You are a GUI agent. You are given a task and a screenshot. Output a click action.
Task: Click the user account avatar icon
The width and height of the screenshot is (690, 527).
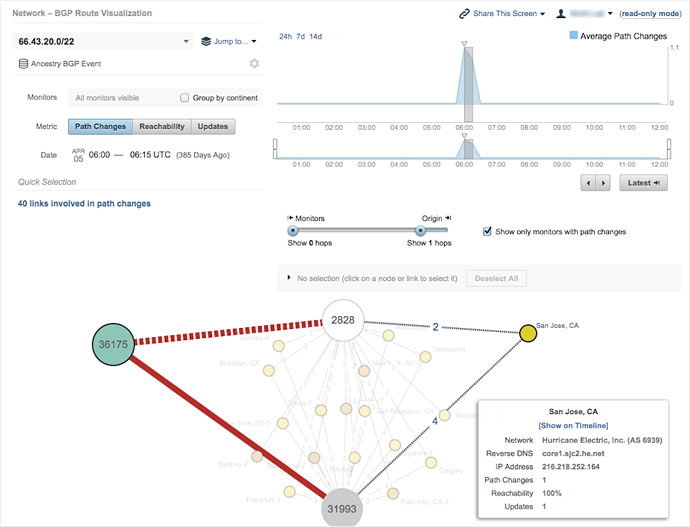coord(562,14)
